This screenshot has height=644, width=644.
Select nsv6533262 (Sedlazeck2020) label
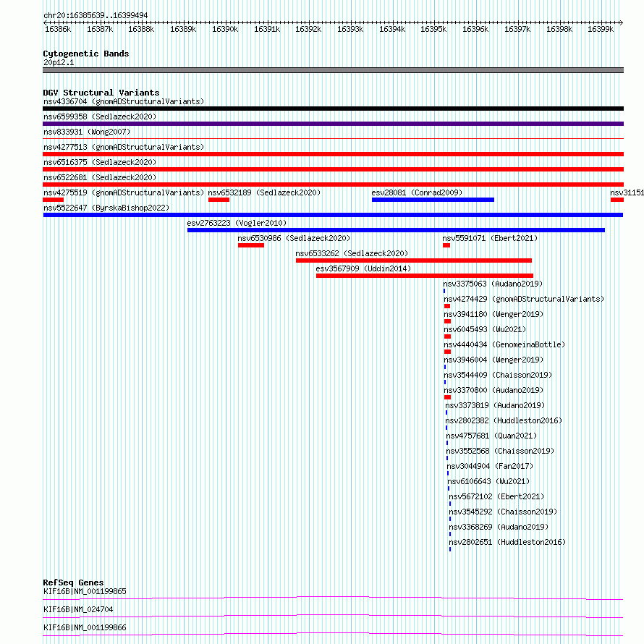point(352,253)
